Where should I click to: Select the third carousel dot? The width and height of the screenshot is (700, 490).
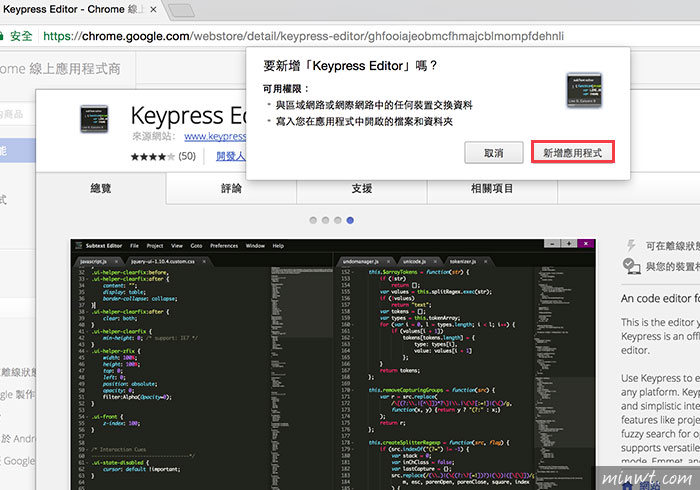(338, 220)
